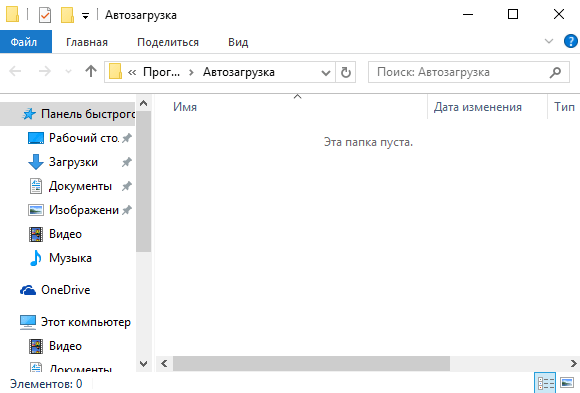
Task: Select Этот компьютер in navigation pane
Action: tap(75, 322)
